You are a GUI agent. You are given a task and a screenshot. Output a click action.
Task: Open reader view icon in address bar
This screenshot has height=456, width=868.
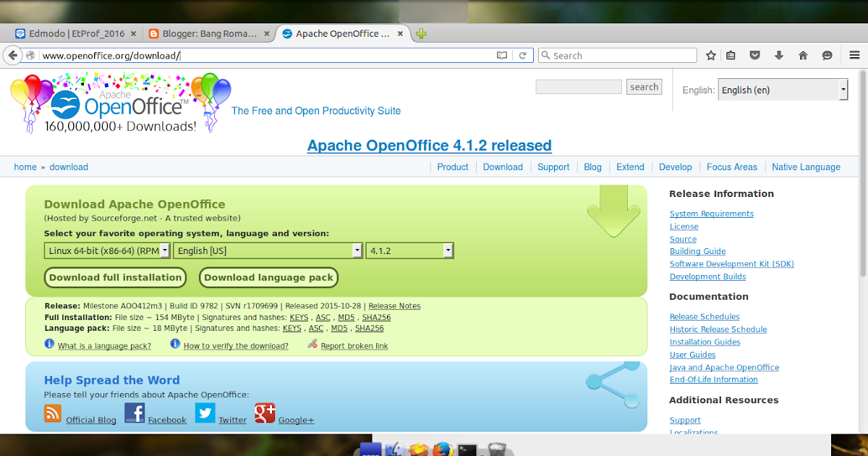502,56
